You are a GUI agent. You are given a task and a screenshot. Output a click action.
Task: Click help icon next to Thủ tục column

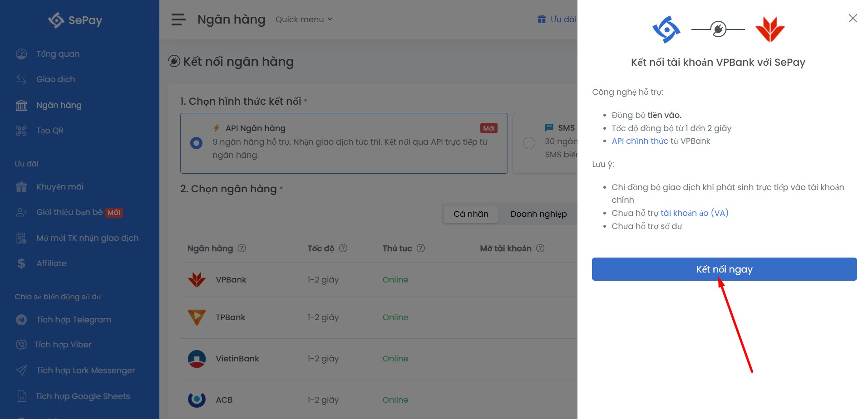(421, 248)
